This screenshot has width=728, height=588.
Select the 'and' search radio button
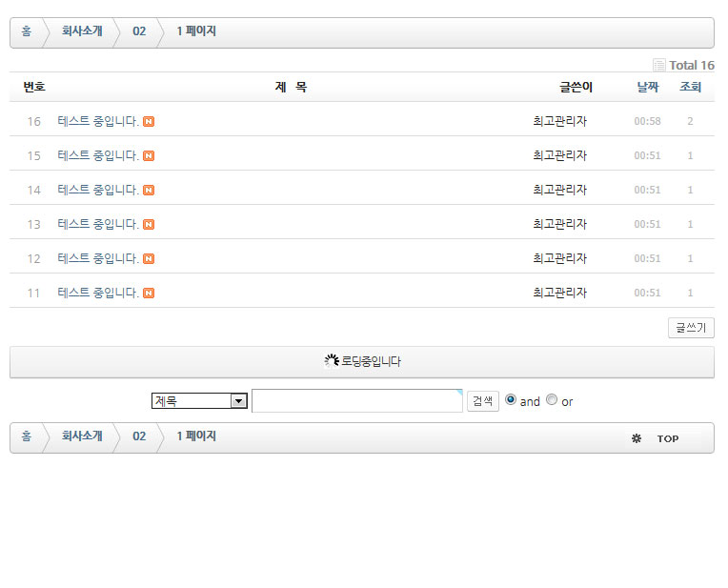pos(511,400)
